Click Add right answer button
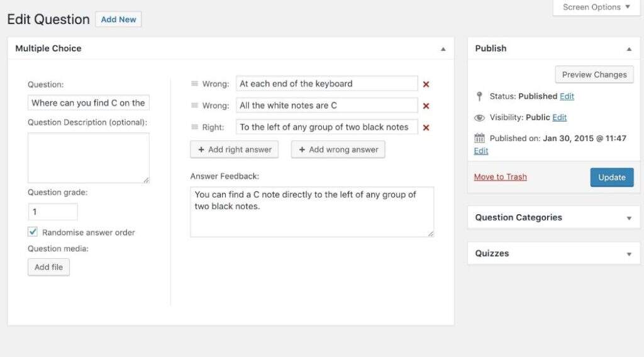Image resolution: width=644 pixels, height=357 pixels. click(x=235, y=149)
